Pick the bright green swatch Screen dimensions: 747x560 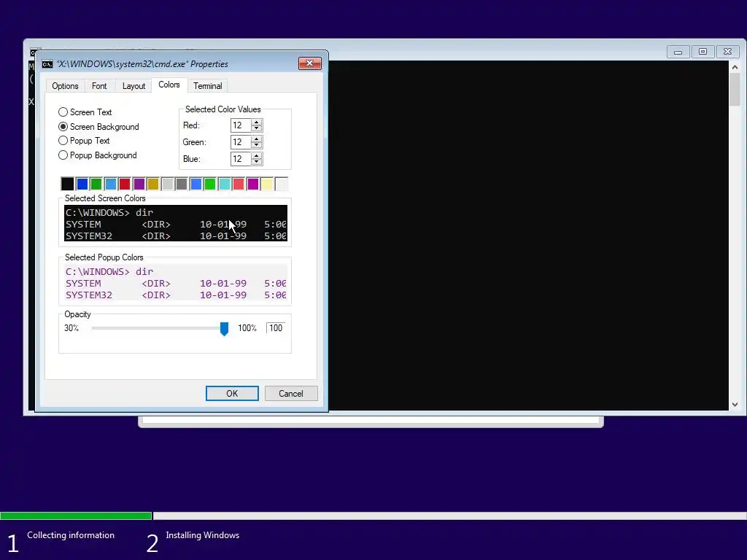click(210, 184)
